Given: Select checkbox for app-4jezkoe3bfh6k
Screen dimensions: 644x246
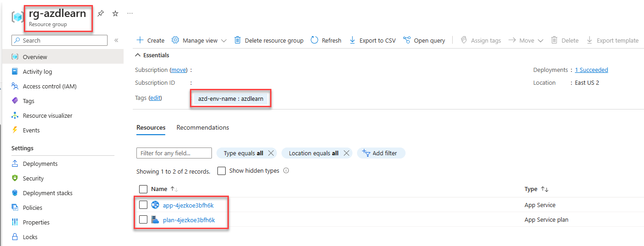Looking at the screenshot, I should click(143, 205).
